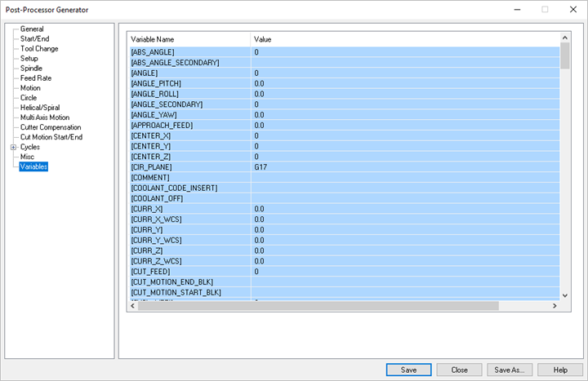Select the [ANGLE_SECONDARY] variable
This screenshot has width=588, height=381.
coord(345,104)
